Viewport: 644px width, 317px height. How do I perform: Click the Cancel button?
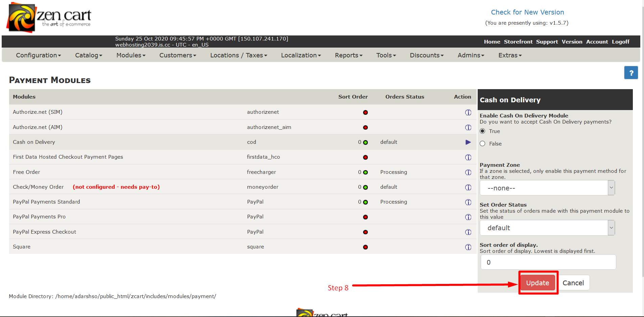(573, 283)
